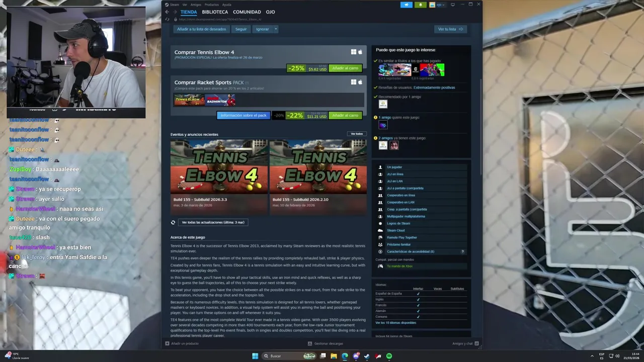Open the Amigos menu
Image resolution: width=644 pixels, height=362 pixels.
click(196, 5)
